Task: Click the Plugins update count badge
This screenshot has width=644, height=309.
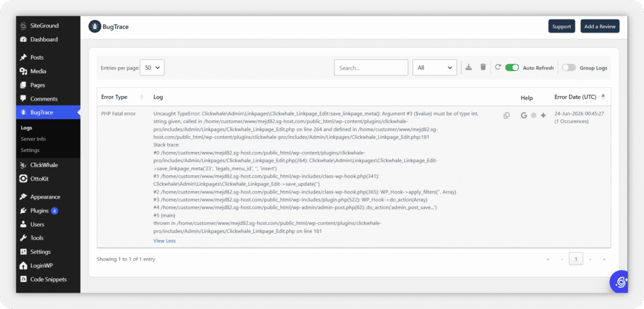Action: pyautogui.click(x=55, y=211)
